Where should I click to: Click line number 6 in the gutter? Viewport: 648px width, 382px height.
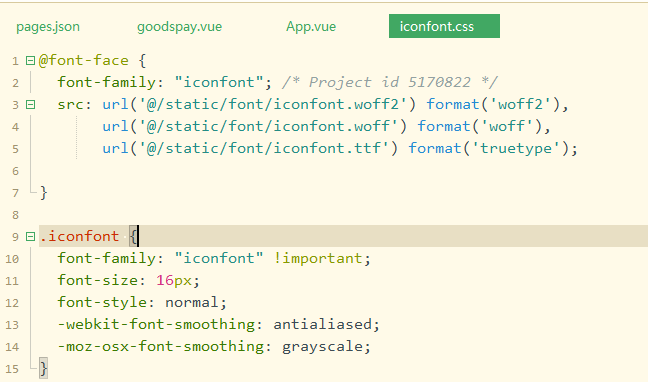(15, 171)
